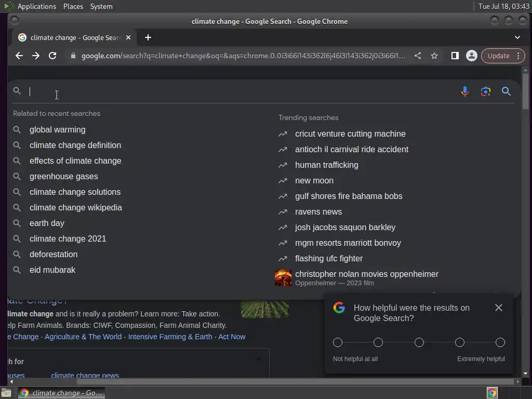Open the Act Now link
The height and width of the screenshot is (399, 532).
coord(232,337)
